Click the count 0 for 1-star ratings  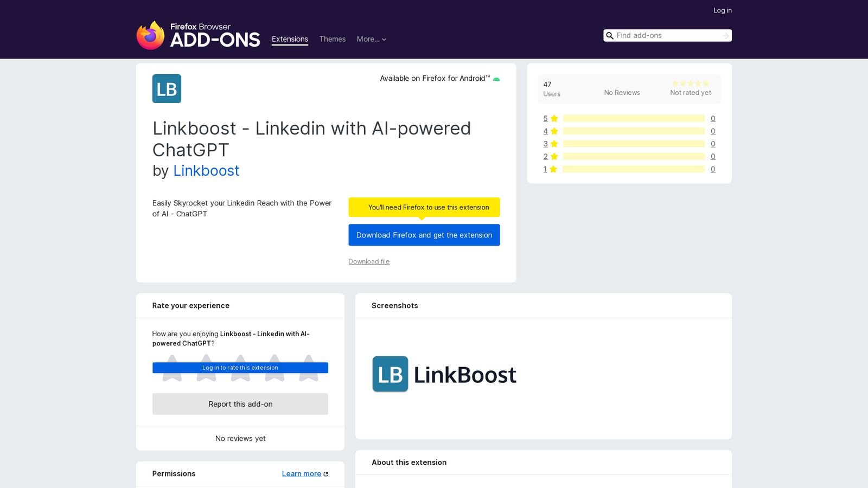pos(713,169)
